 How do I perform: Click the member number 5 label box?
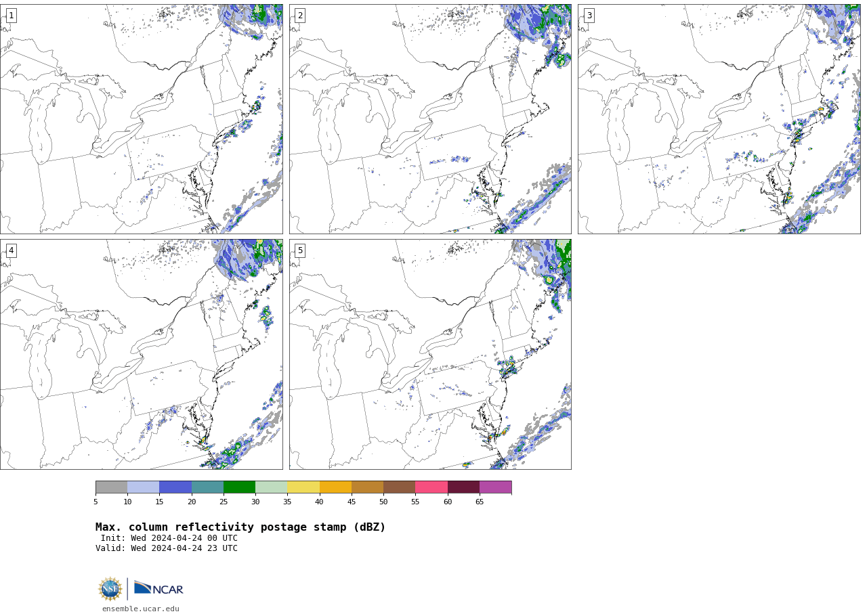click(x=300, y=250)
